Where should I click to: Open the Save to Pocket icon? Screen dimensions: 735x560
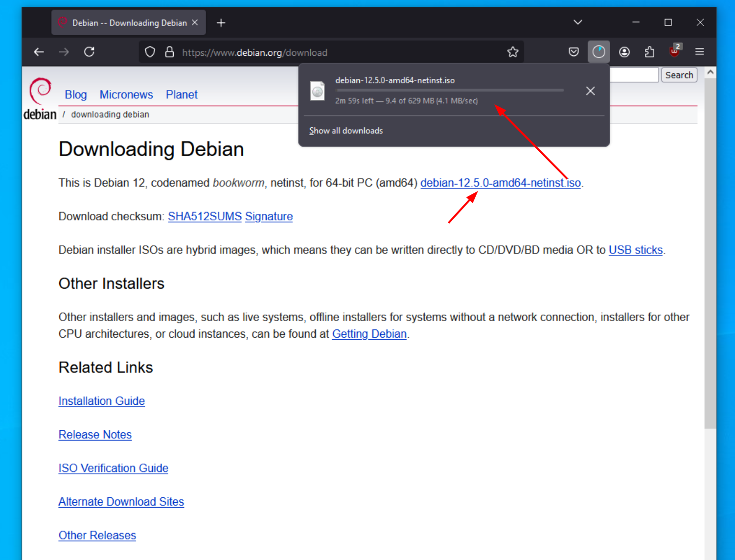tap(574, 52)
